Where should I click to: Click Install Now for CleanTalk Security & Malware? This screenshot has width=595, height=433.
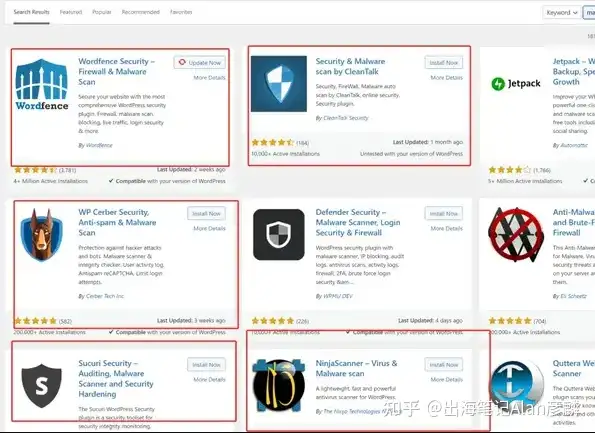(x=444, y=63)
